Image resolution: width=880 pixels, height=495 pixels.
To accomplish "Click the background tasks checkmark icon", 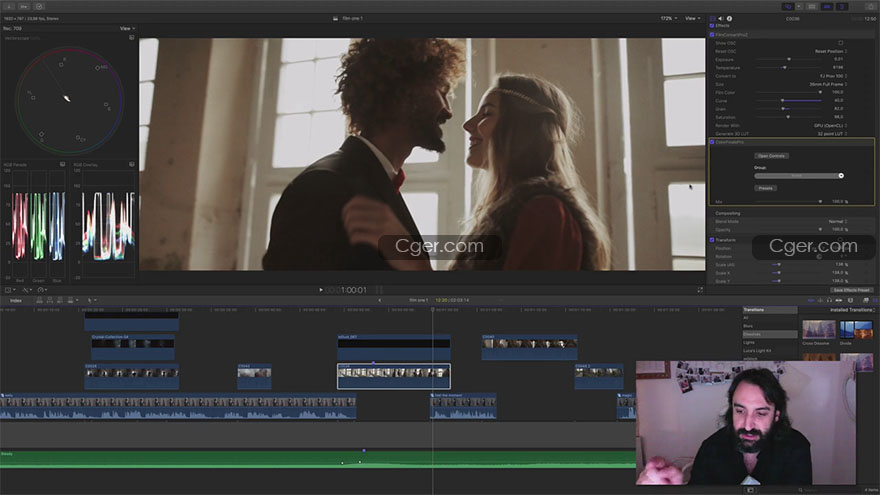I will [x=39, y=6].
